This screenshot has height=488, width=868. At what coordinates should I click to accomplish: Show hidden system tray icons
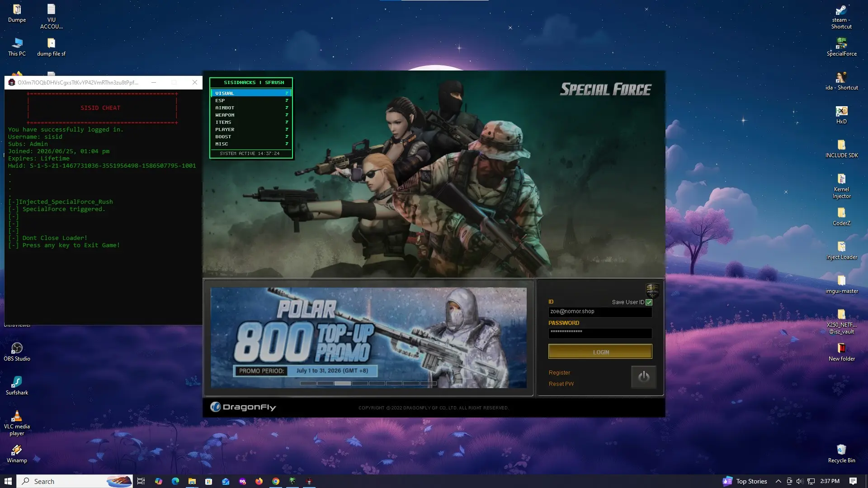(x=778, y=481)
